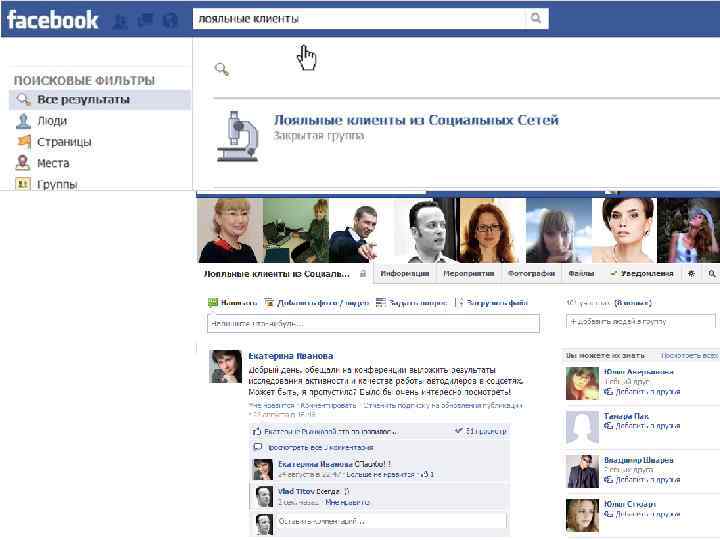Click cover photo of bald man in black-and-white

pyautogui.click(x=427, y=231)
